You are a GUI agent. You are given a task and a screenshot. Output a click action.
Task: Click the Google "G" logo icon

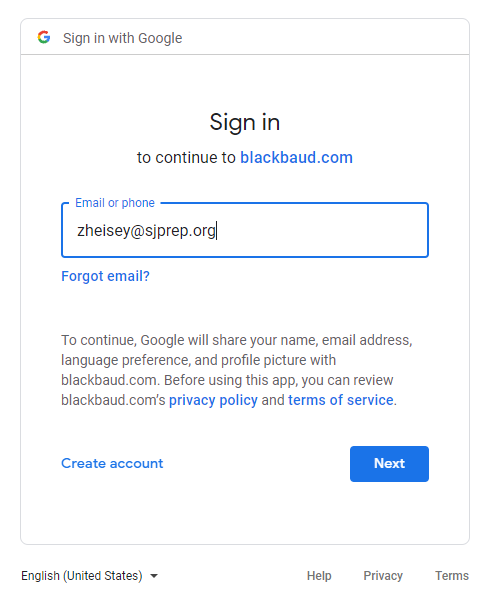[44, 37]
